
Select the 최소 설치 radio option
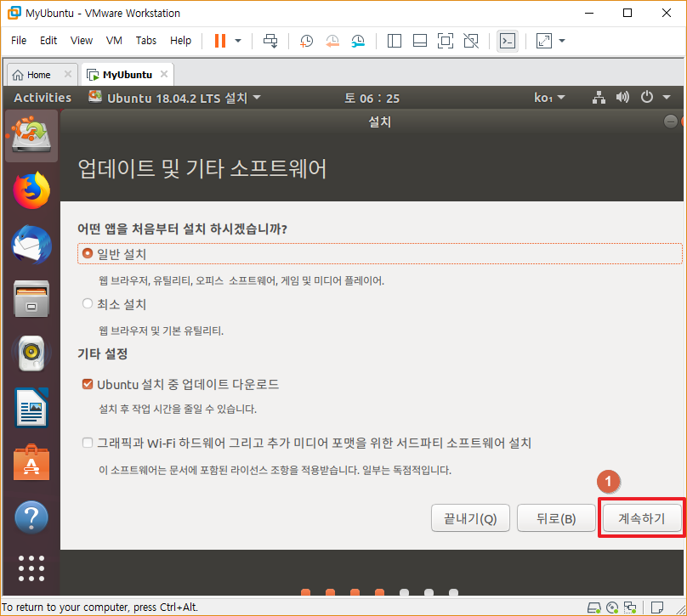pyautogui.click(x=88, y=303)
